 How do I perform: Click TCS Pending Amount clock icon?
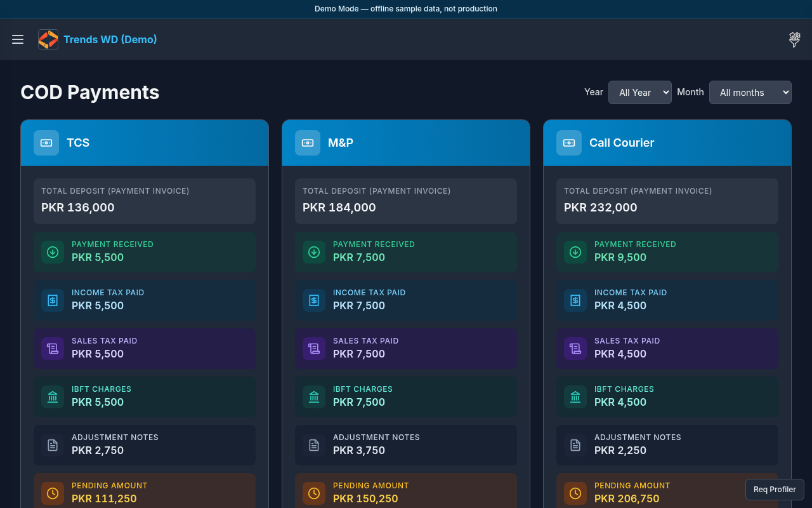pos(53,493)
